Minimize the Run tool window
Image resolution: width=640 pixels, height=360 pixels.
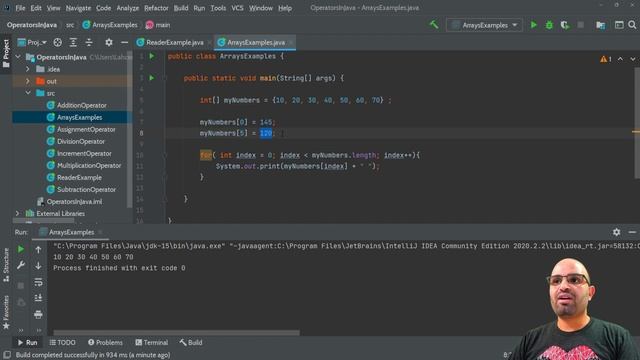[x=632, y=232]
